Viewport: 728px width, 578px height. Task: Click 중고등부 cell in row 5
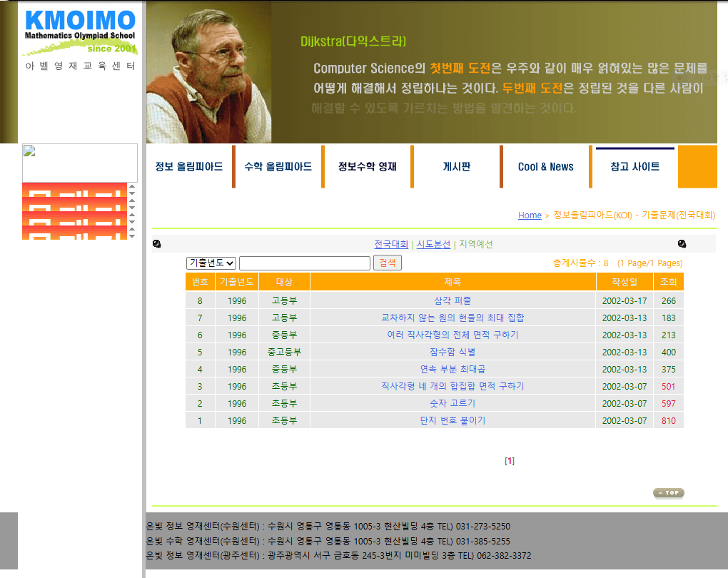[x=284, y=352]
